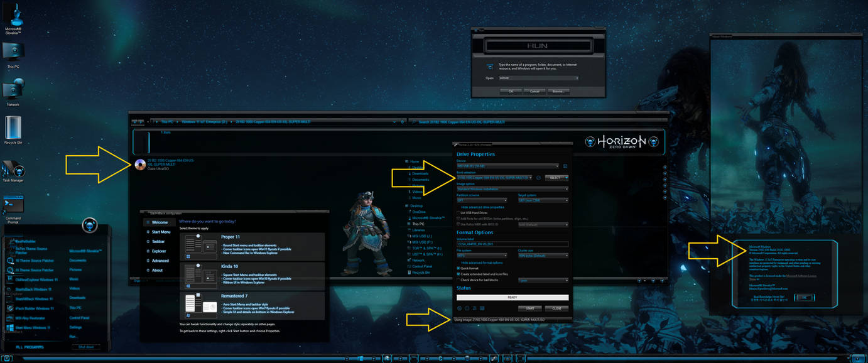868x363 pixels.
Task: Launch OldNewExplorer Windows 11 from Start menu
Action: [31, 279]
